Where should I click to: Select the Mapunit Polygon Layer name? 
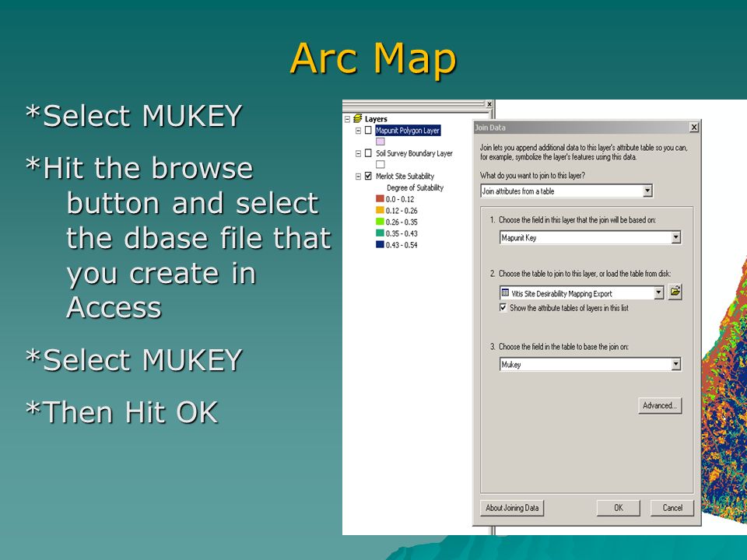[x=407, y=131]
